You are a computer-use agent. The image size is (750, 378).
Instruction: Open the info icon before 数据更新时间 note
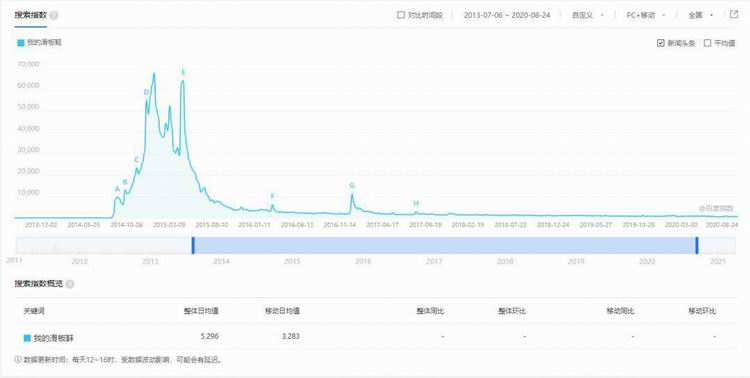point(18,359)
